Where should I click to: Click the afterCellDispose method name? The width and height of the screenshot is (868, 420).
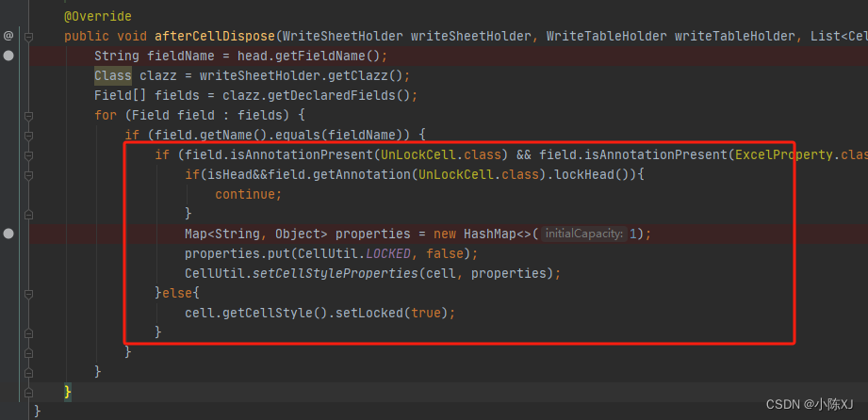pyautogui.click(x=215, y=37)
